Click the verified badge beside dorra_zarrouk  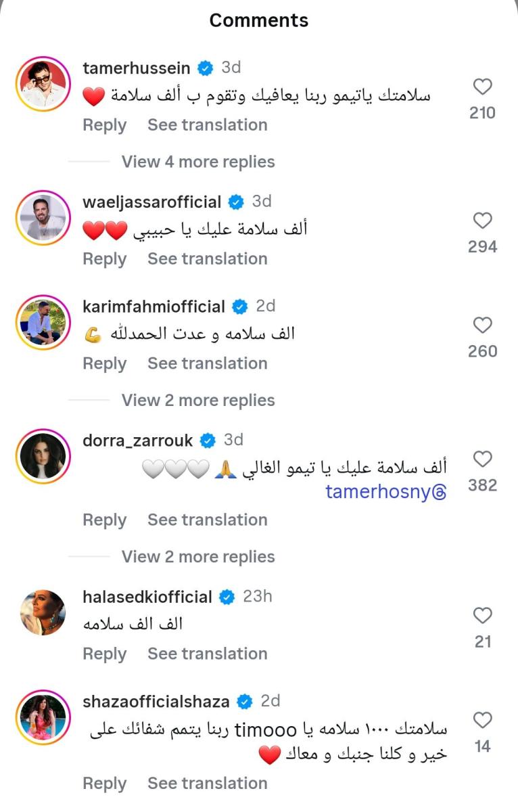click(x=208, y=440)
